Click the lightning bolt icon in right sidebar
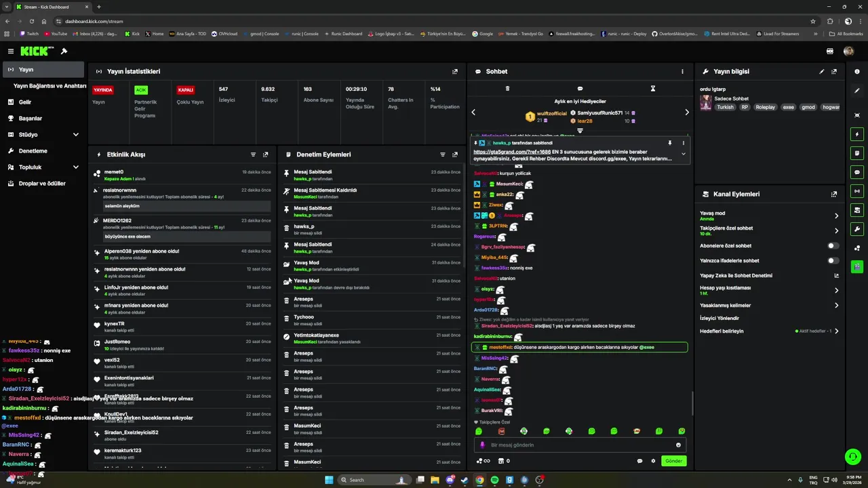 pyautogui.click(x=857, y=134)
